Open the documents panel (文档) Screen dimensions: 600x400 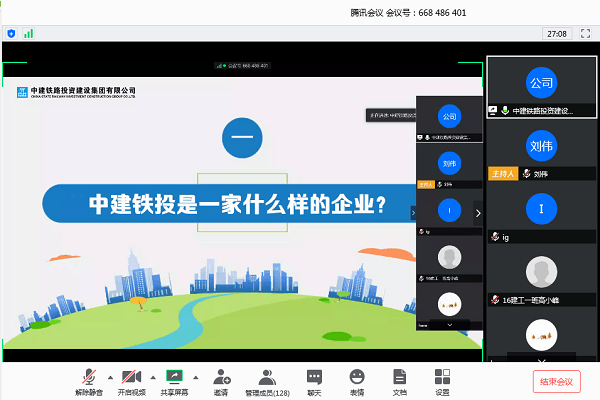click(399, 377)
